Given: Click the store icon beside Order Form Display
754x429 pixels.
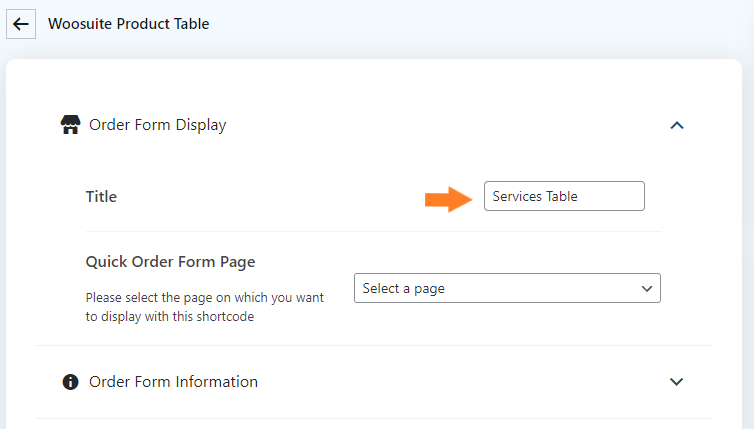Looking at the screenshot, I should [70, 125].
